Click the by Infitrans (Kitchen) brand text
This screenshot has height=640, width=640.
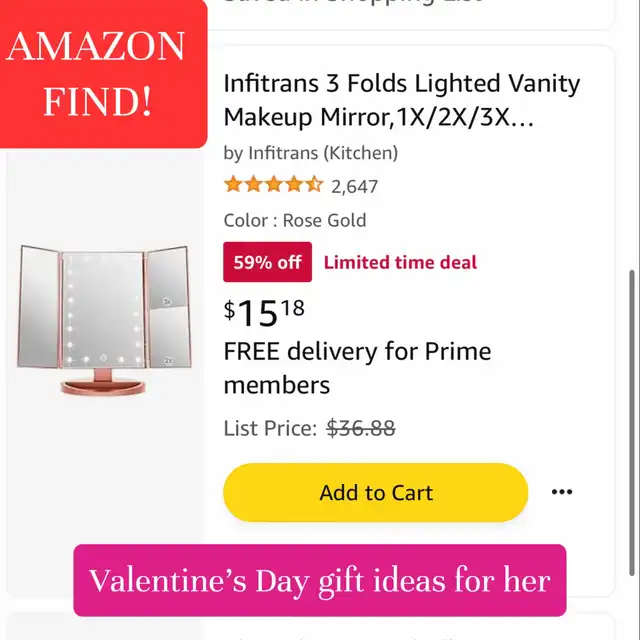[x=311, y=153]
